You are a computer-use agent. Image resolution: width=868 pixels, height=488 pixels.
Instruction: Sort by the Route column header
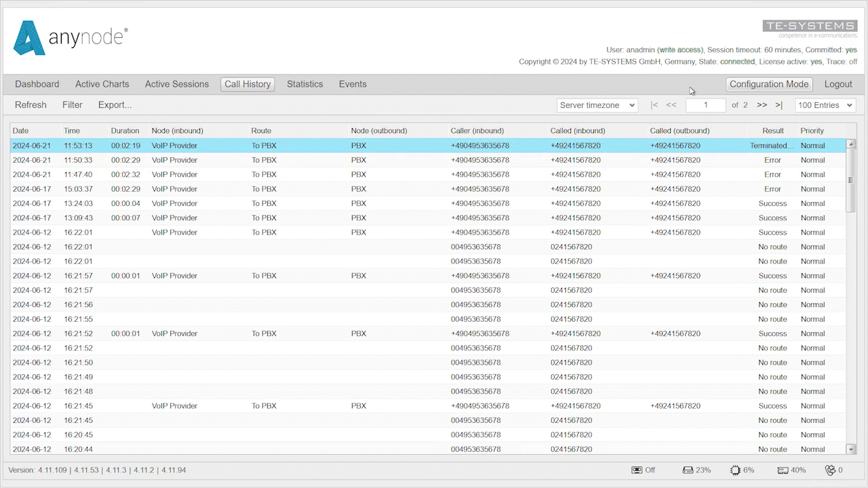click(x=298, y=131)
